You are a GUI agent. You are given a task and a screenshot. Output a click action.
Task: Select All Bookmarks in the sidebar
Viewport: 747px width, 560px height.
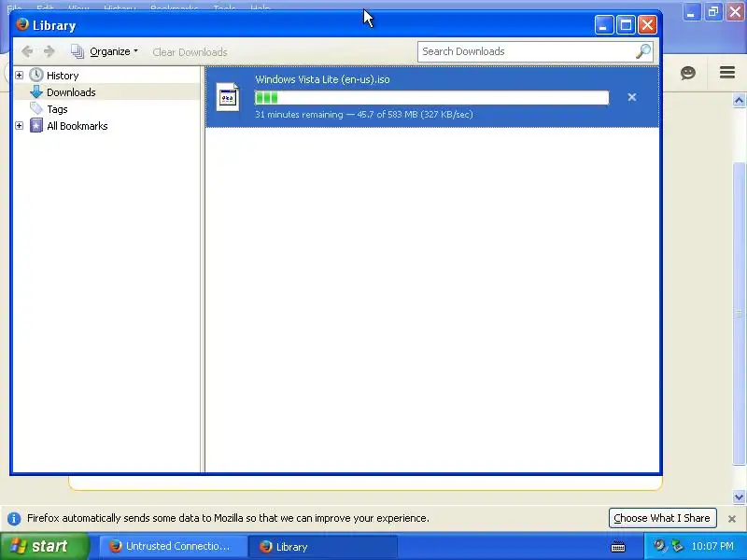click(x=78, y=126)
